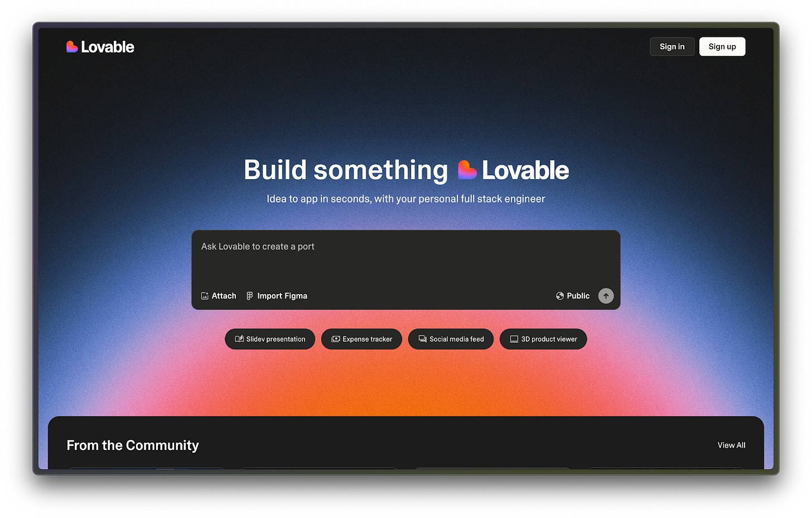This screenshot has width=812, height=518.
Task: Select the Attach image icon
Action: click(x=205, y=296)
